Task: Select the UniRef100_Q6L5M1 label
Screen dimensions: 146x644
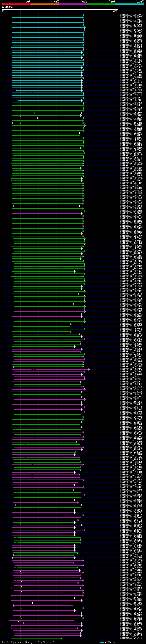Action: pyautogui.click(x=131, y=55)
